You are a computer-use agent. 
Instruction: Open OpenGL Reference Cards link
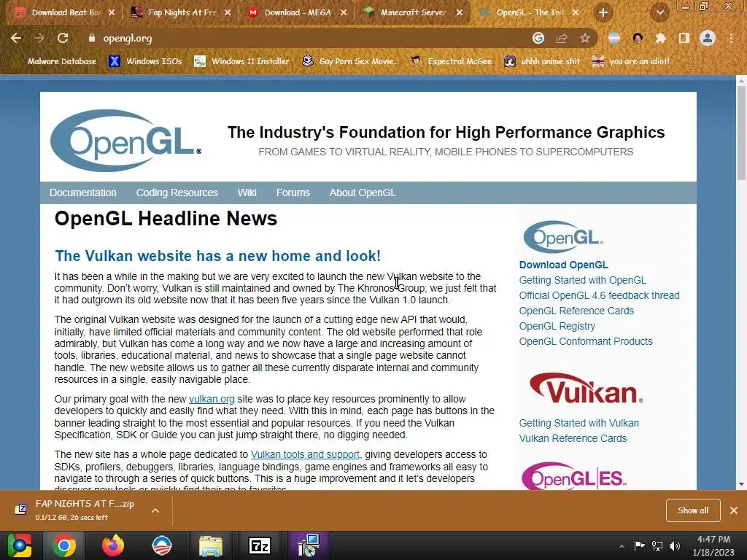[576, 311]
